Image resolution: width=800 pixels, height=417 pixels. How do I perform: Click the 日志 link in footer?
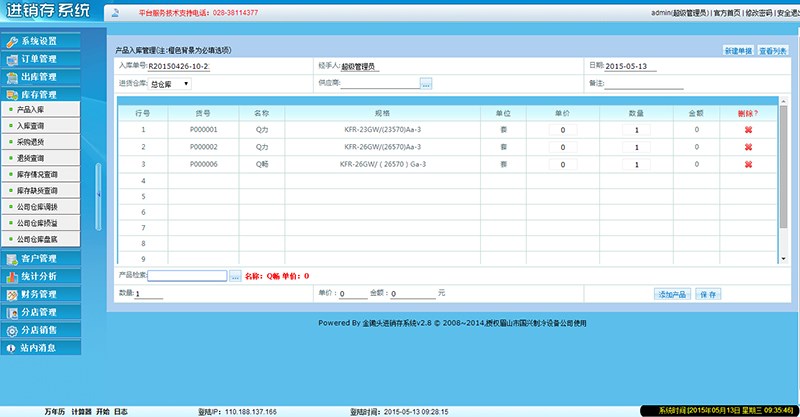click(x=121, y=411)
